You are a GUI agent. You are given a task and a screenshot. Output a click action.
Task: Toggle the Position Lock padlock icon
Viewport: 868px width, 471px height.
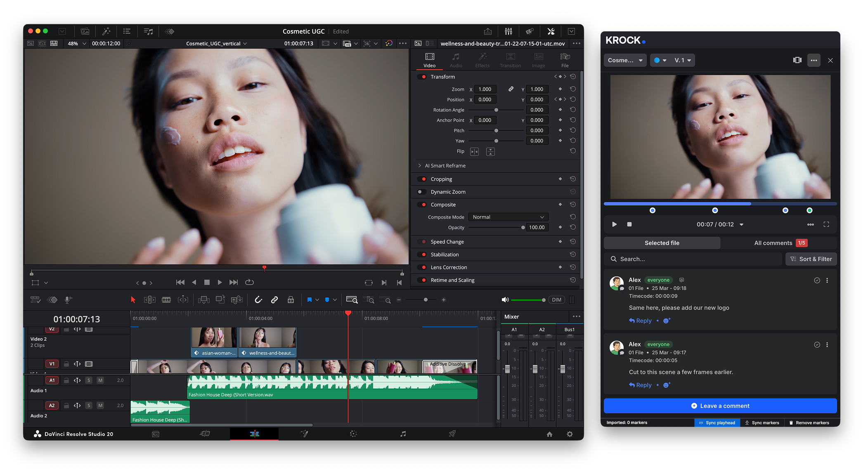291,300
